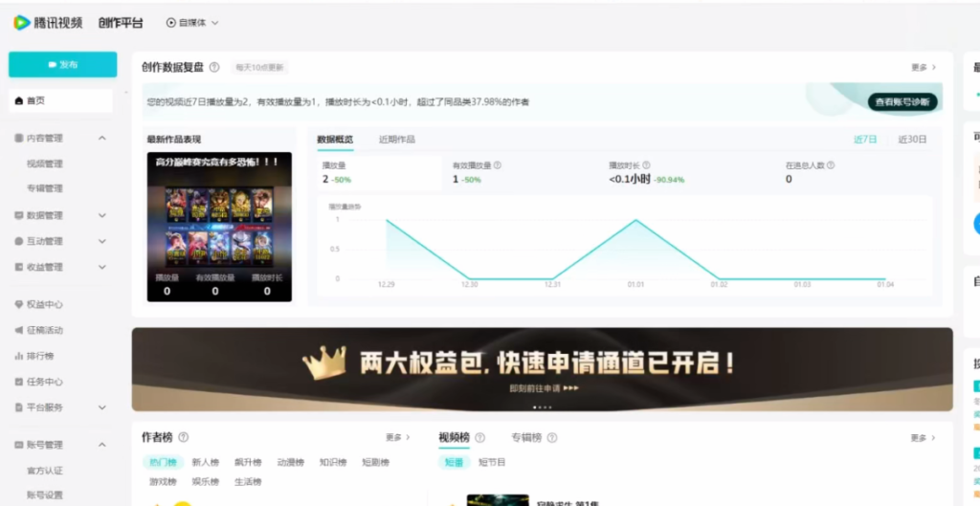Viewport: 980px width, 506px height.
Task: Select the 飙升榜 ranking filter
Action: tap(248, 463)
